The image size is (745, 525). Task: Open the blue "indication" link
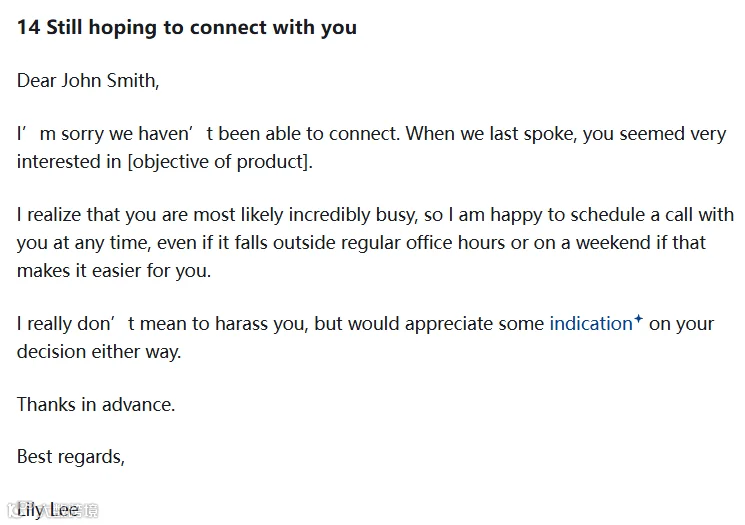pyautogui.click(x=591, y=324)
